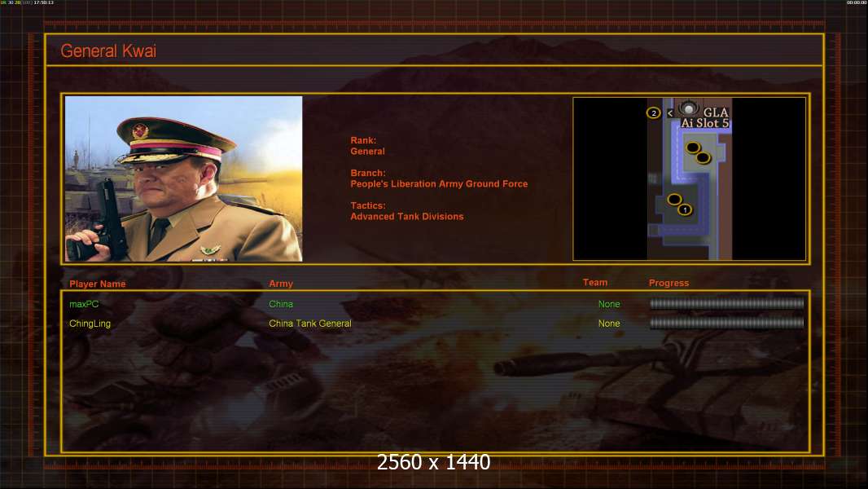
Task: Click the 'GLA' label on the minimap
Action: click(x=716, y=112)
